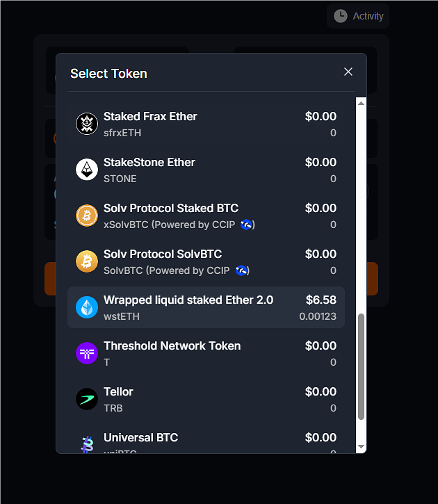Viewport: 438px width, 504px height.
Task: Click the Activity clock icon
Action: [x=340, y=16]
